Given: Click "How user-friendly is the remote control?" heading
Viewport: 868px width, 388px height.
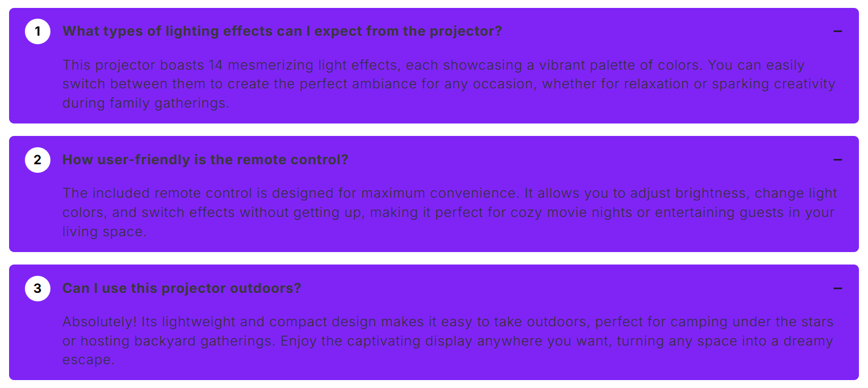Looking at the screenshot, I should [205, 160].
